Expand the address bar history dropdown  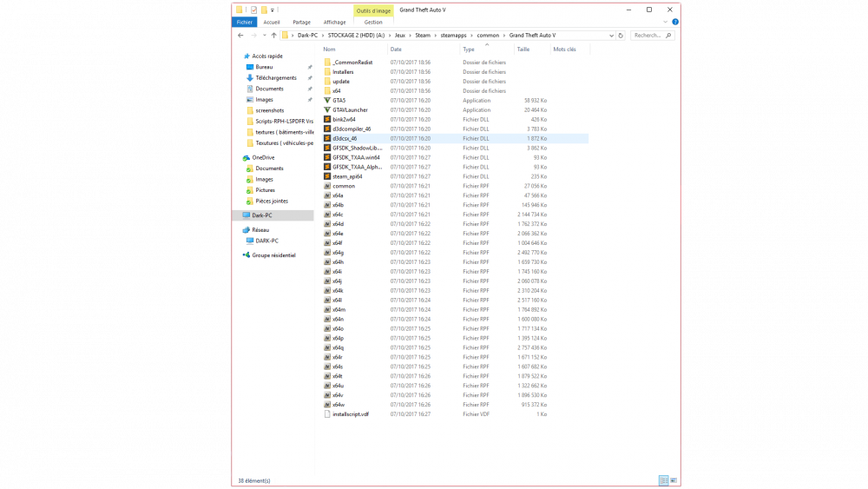[x=611, y=36]
